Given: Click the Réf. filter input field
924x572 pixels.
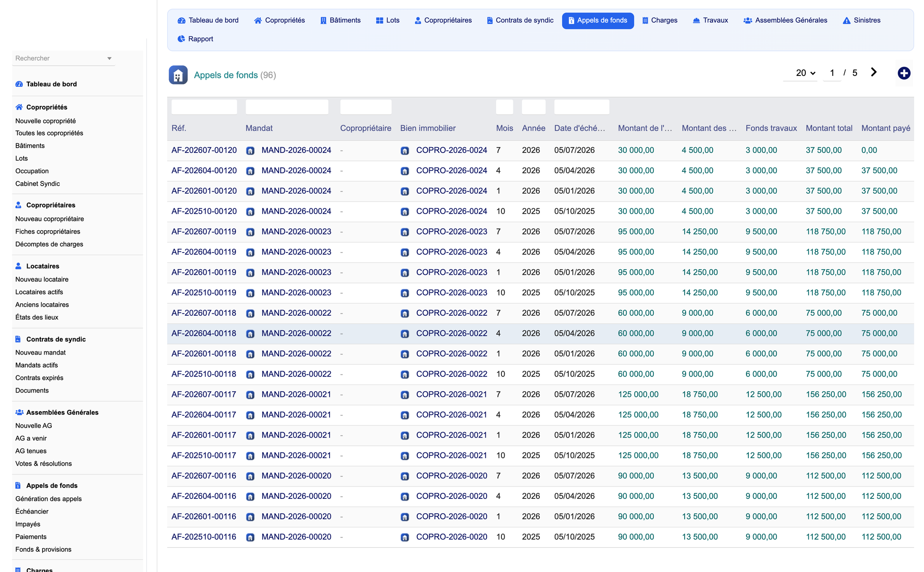Looking at the screenshot, I should coord(204,107).
